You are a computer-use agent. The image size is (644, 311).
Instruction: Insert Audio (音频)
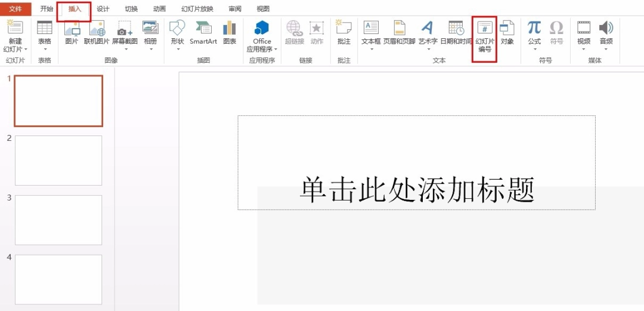(x=606, y=27)
